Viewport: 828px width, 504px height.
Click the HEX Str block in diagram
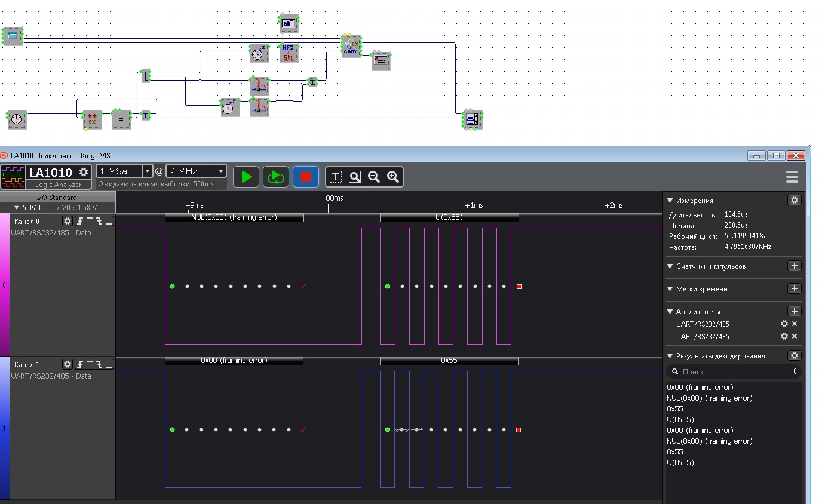pos(288,53)
